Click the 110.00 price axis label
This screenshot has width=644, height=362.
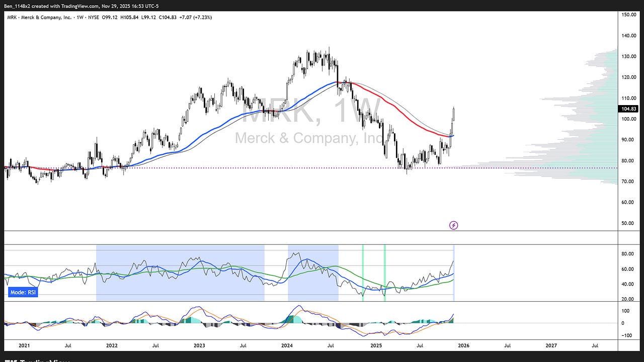tap(629, 98)
